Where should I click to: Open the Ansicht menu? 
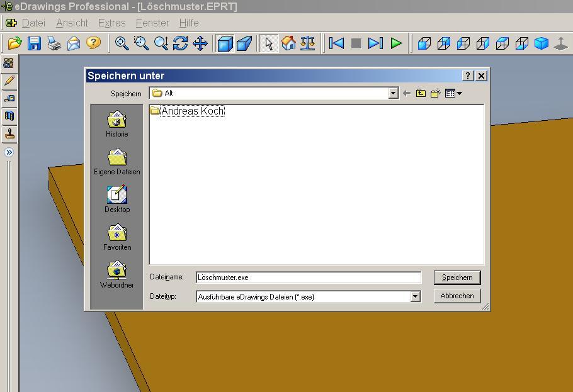tap(72, 23)
